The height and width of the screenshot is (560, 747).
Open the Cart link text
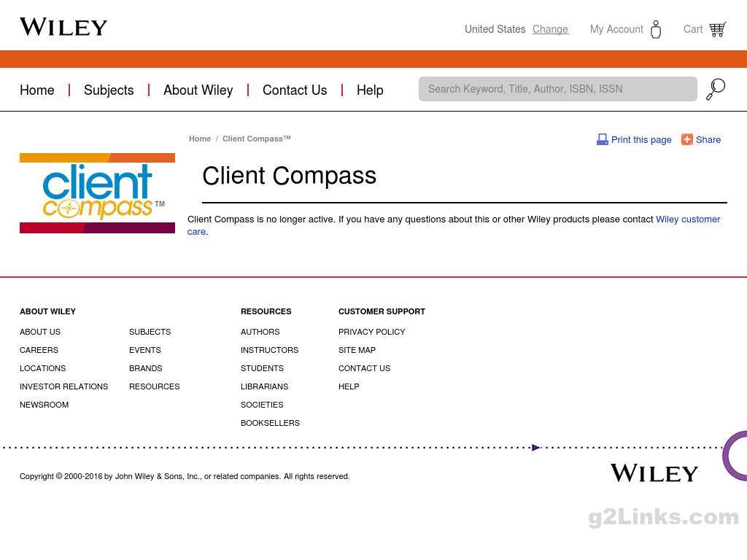(x=693, y=29)
